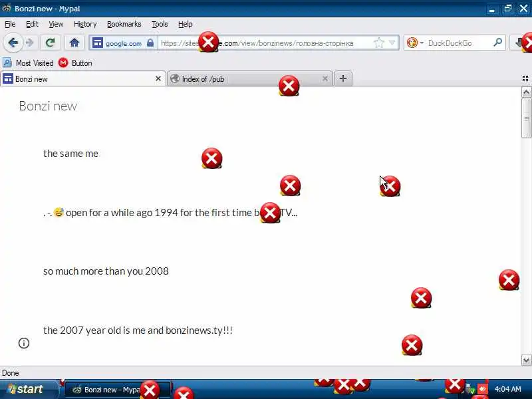Viewport: 532px width, 399px height.
Task: Open the View menu
Action: coord(56,24)
